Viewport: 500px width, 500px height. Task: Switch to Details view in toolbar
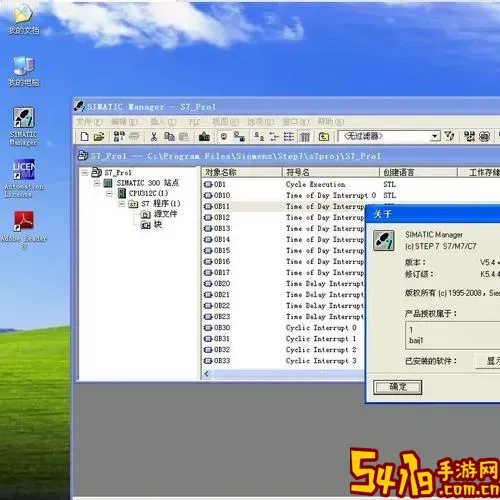[x=304, y=136]
